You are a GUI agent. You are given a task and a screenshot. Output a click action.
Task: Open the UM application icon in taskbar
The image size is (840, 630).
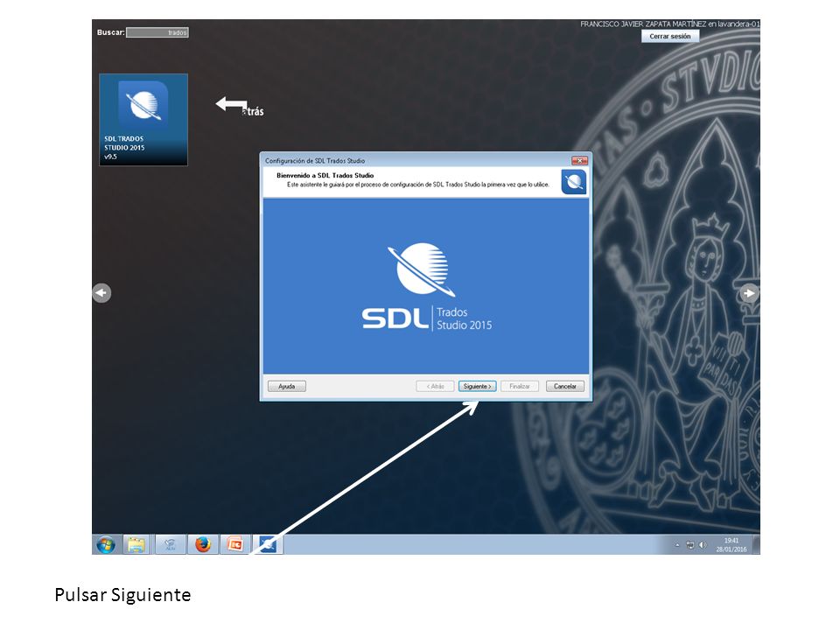[x=171, y=545]
